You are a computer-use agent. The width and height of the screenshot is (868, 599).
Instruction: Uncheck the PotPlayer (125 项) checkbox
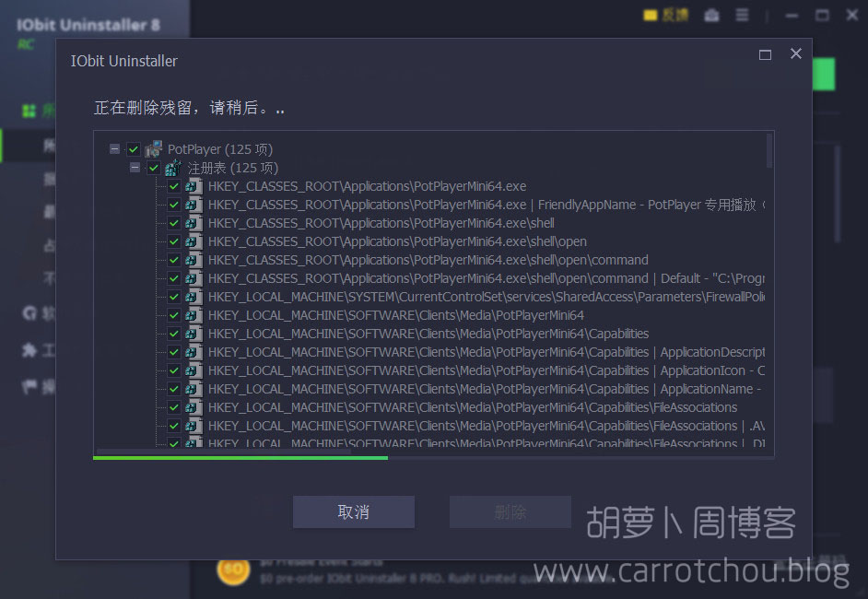click(134, 149)
